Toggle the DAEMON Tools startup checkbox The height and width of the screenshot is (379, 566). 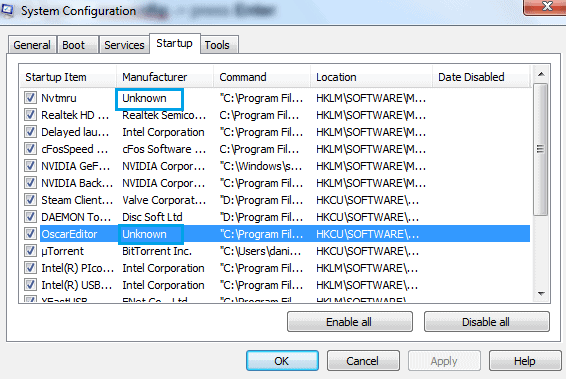click(30, 217)
